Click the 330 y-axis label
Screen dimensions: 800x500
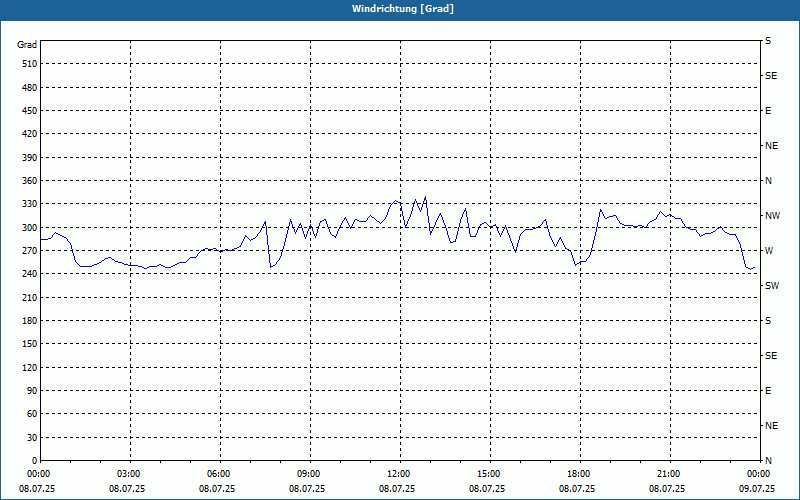[30, 204]
